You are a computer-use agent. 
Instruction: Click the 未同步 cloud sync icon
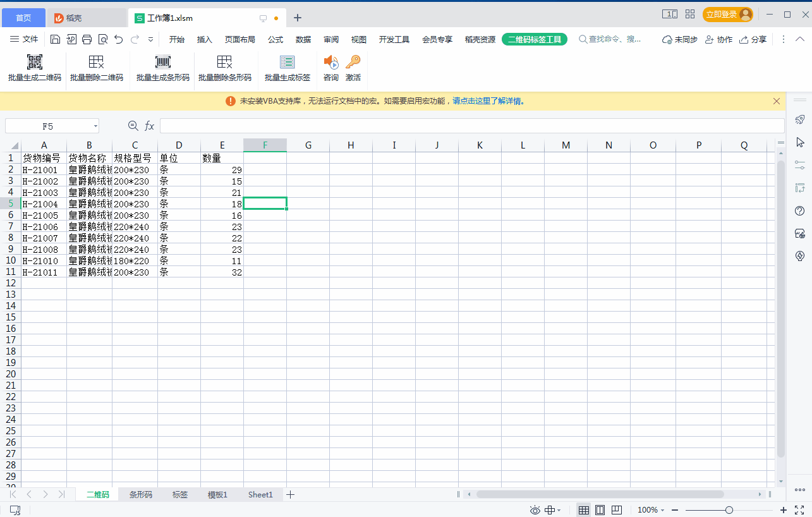(667, 40)
